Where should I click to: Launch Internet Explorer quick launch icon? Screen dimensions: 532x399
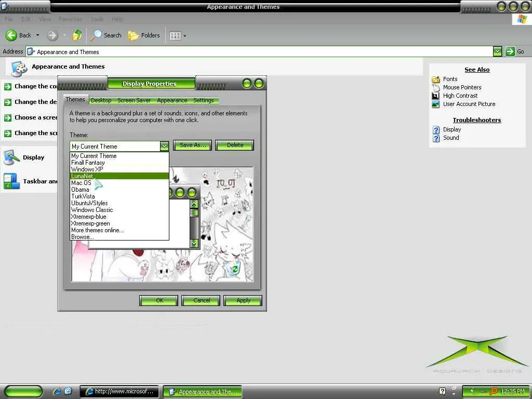(57, 391)
